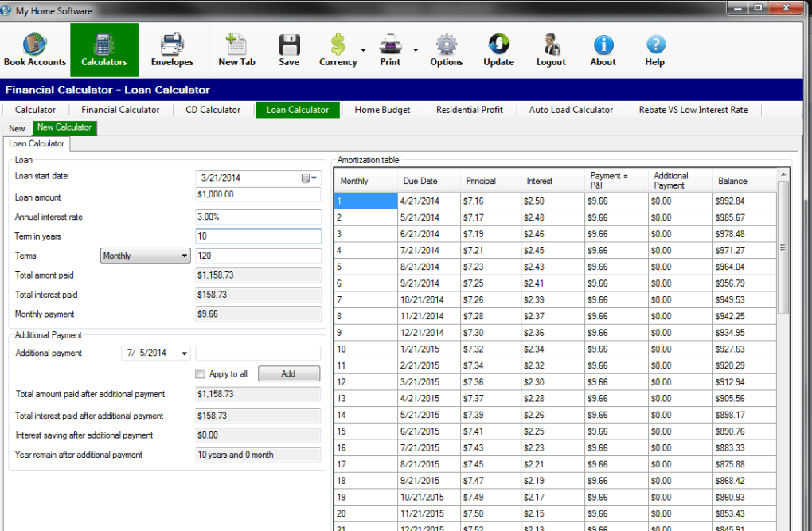Open the Envelopes tool

(x=171, y=49)
